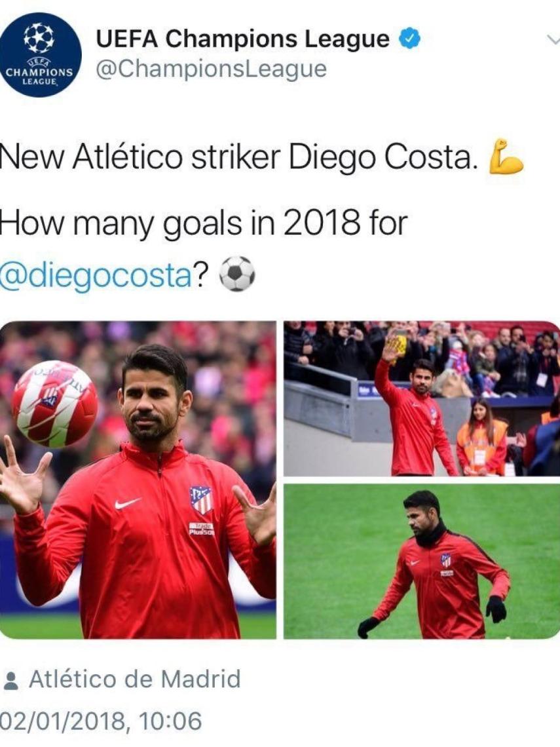
Task: Click the starball logo inside the avatar
Action: [x=39, y=37]
